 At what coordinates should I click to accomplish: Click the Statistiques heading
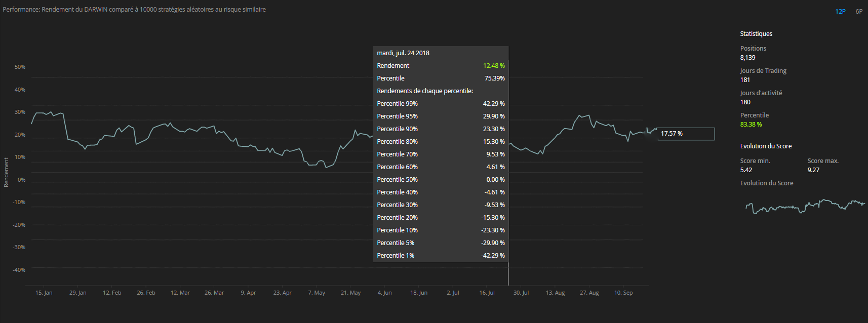[756, 34]
